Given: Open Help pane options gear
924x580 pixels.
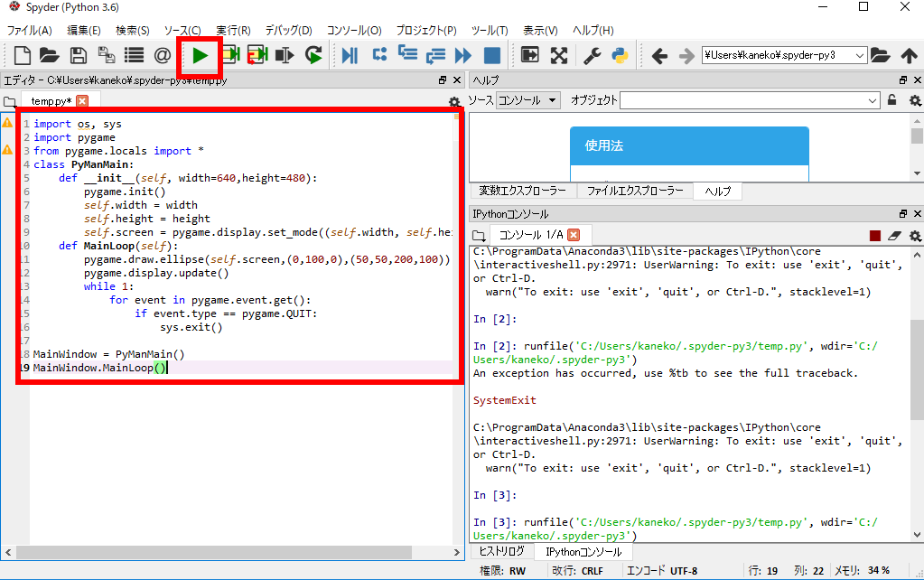Looking at the screenshot, I should [915, 101].
